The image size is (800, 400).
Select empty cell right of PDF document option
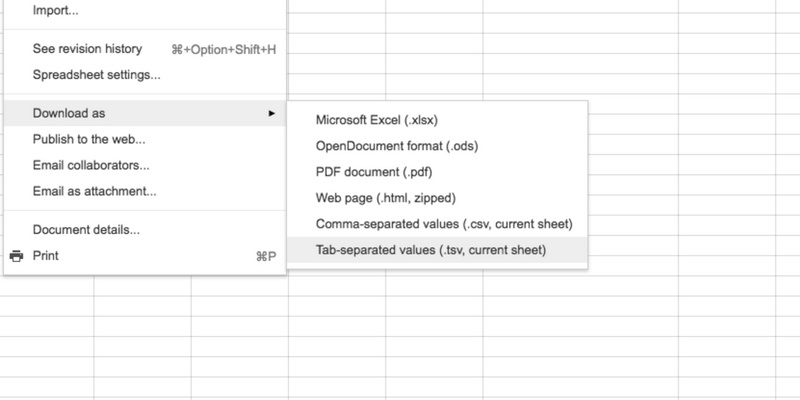(630, 171)
